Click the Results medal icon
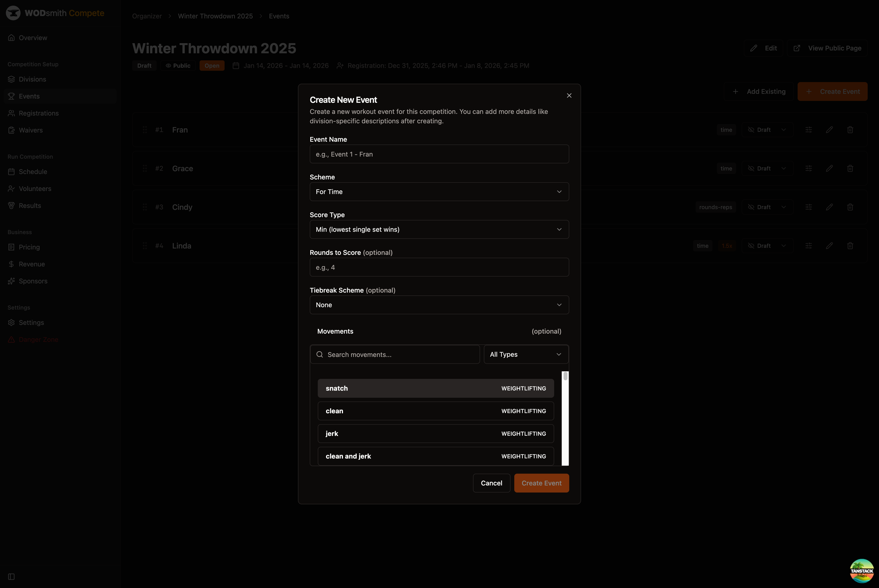 point(11,206)
